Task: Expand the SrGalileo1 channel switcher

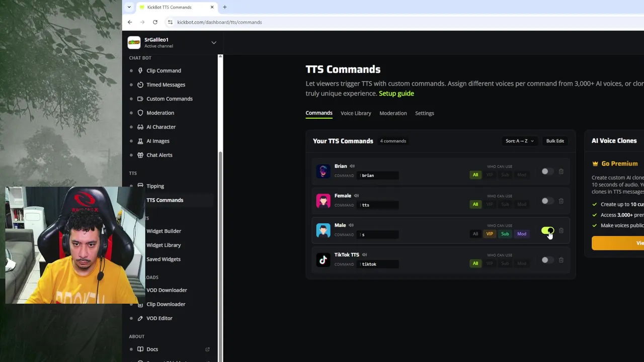Action: 213,43
